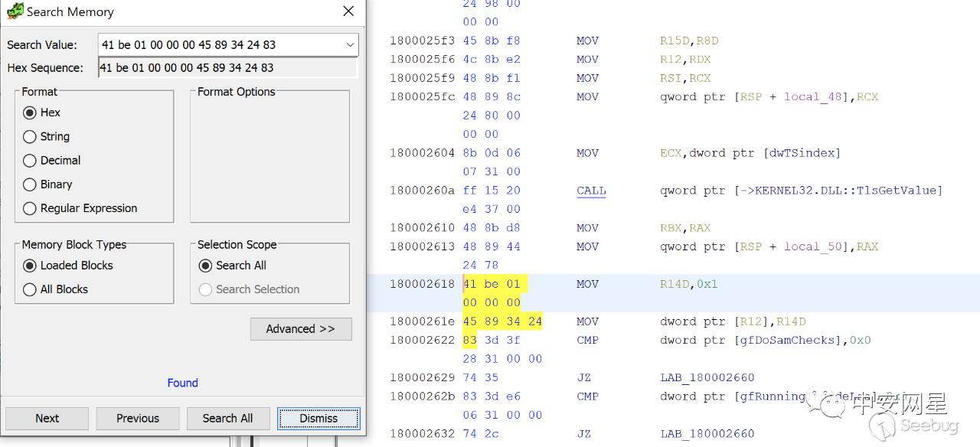
Task: Dismiss the search dialog
Action: 318,419
